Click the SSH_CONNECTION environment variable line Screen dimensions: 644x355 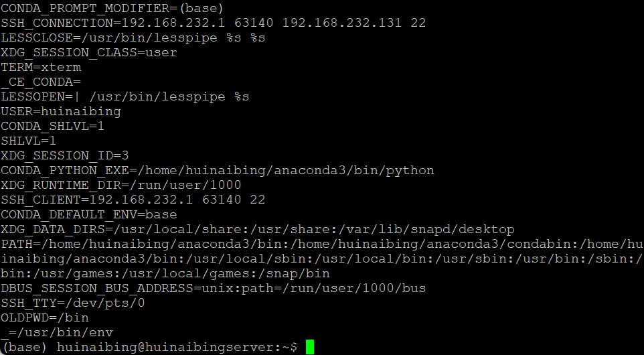(x=213, y=23)
